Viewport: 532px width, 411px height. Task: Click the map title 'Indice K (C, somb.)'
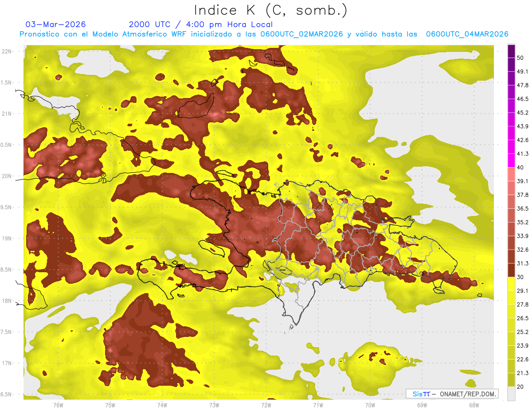click(x=270, y=10)
